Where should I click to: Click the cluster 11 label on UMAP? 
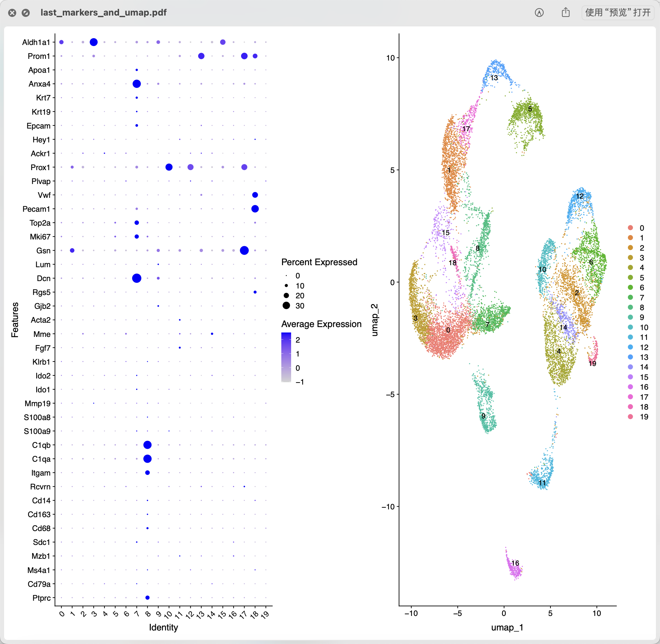542,483
